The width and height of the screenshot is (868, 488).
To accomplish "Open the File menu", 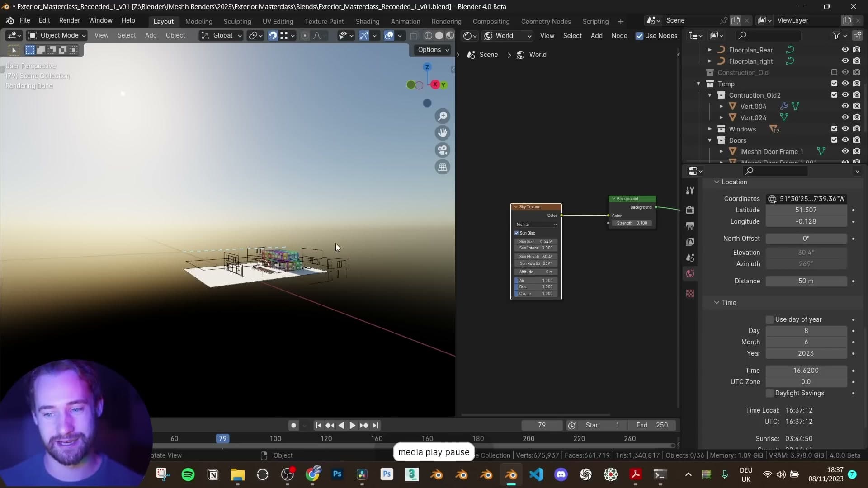I will 25,20.
